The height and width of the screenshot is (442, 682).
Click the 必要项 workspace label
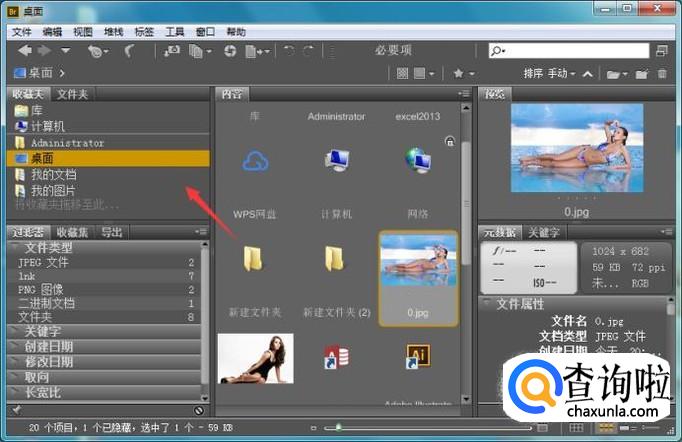(x=395, y=50)
